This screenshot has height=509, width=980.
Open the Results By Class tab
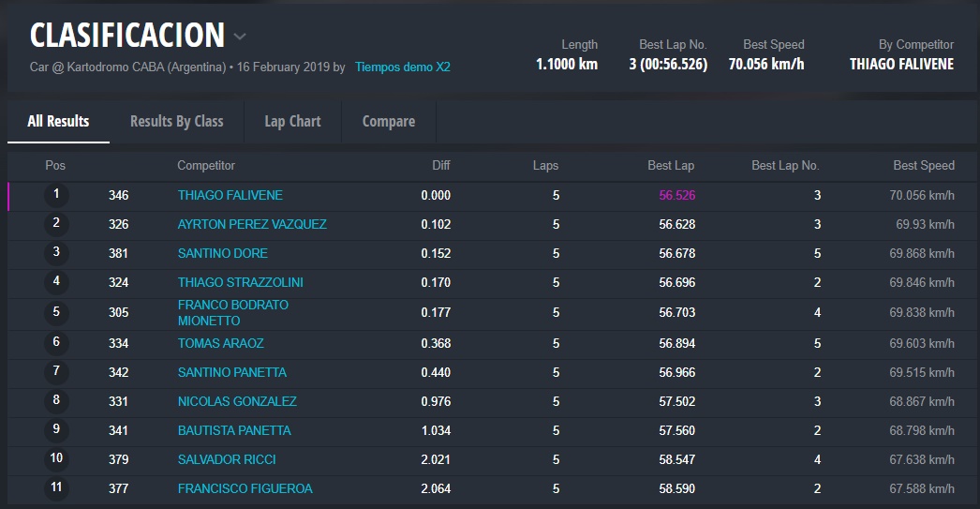[x=176, y=121]
